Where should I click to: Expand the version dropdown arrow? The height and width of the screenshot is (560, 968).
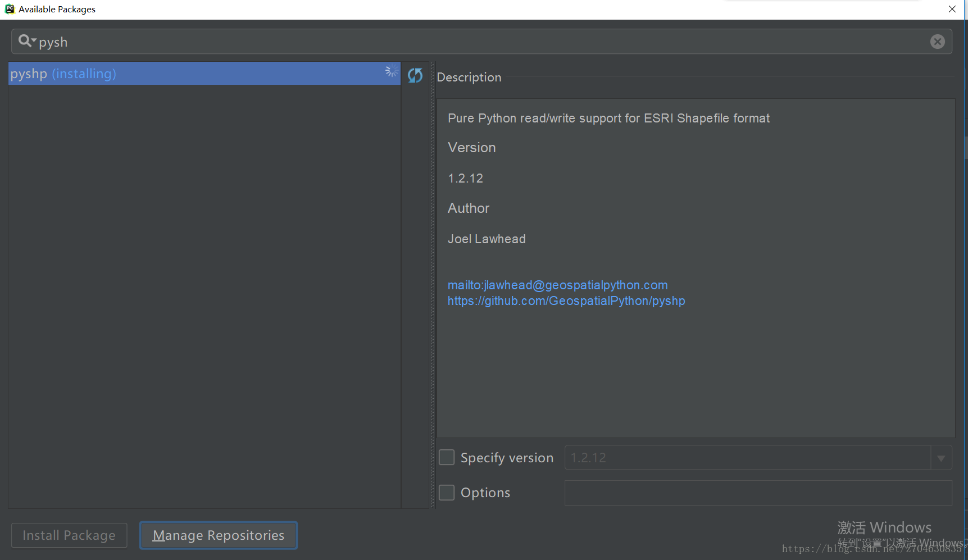click(941, 458)
